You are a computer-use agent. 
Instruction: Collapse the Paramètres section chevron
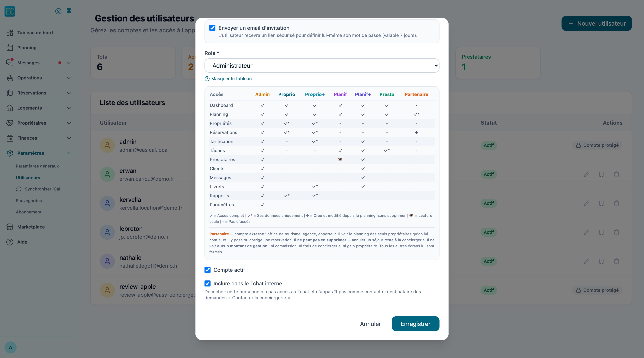click(69, 153)
